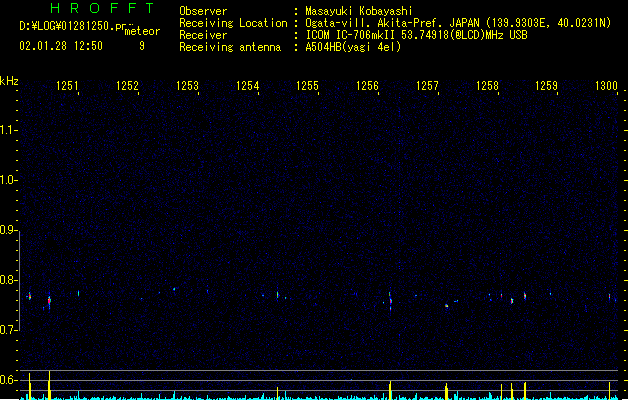
Task: Click the meteor count value 9
Action: (x=142, y=46)
